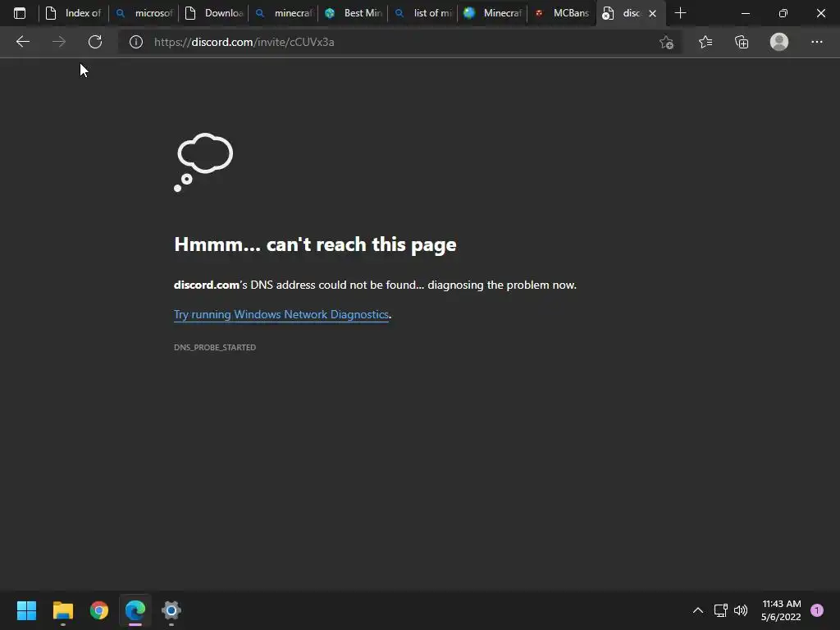Image resolution: width=840 pixels, height=630 pixels.
Task: Switch to the Minecraf globe tab
Action: click(492, 13)
